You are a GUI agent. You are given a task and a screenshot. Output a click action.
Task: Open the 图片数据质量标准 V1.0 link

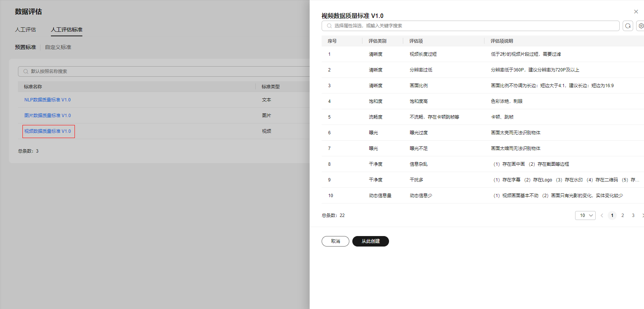48,116
